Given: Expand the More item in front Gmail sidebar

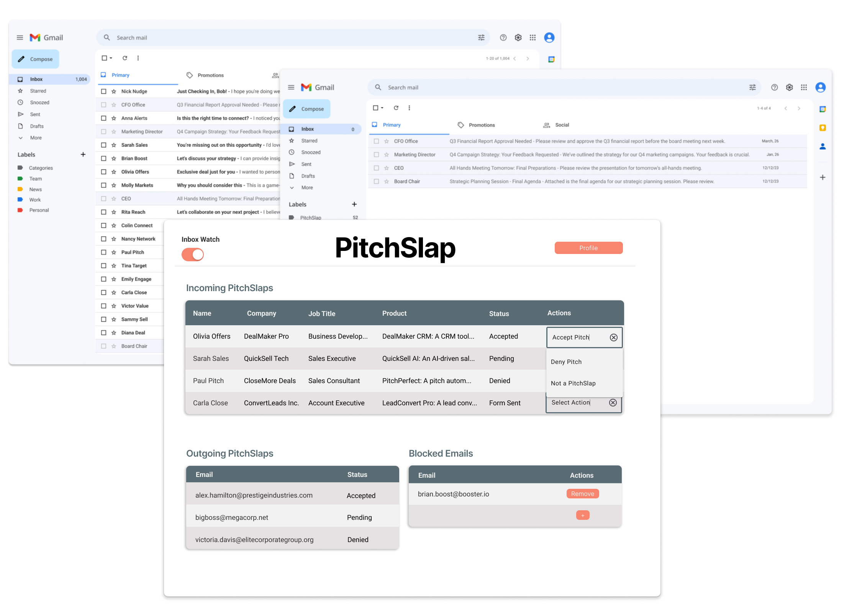Looking at the screenshot, I should pyautogui.click(x=307, y=188).
